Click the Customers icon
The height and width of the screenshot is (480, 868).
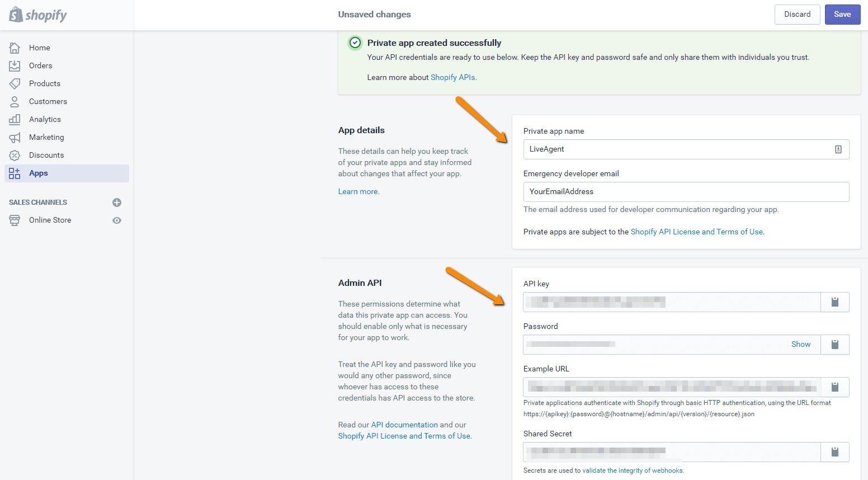(15, 101)
